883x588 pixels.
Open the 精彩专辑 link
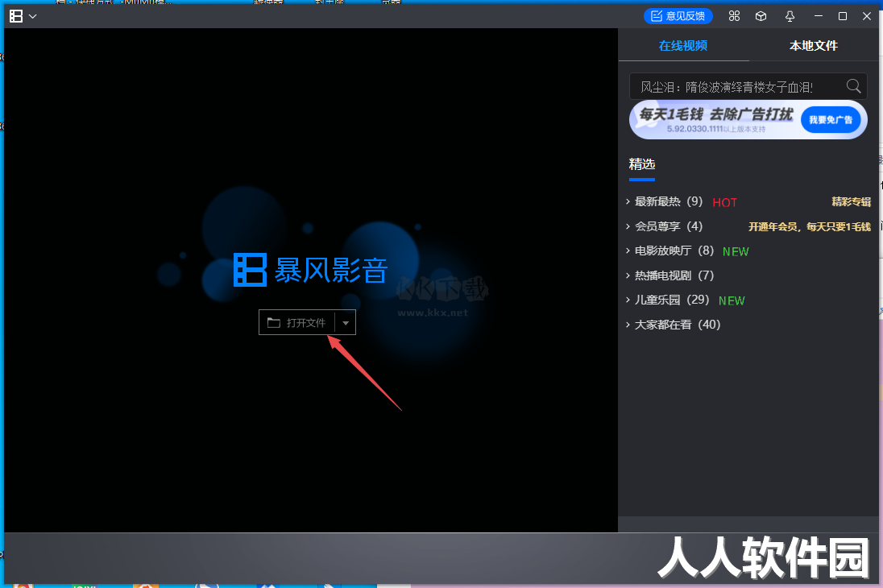[x=851, y=201]
